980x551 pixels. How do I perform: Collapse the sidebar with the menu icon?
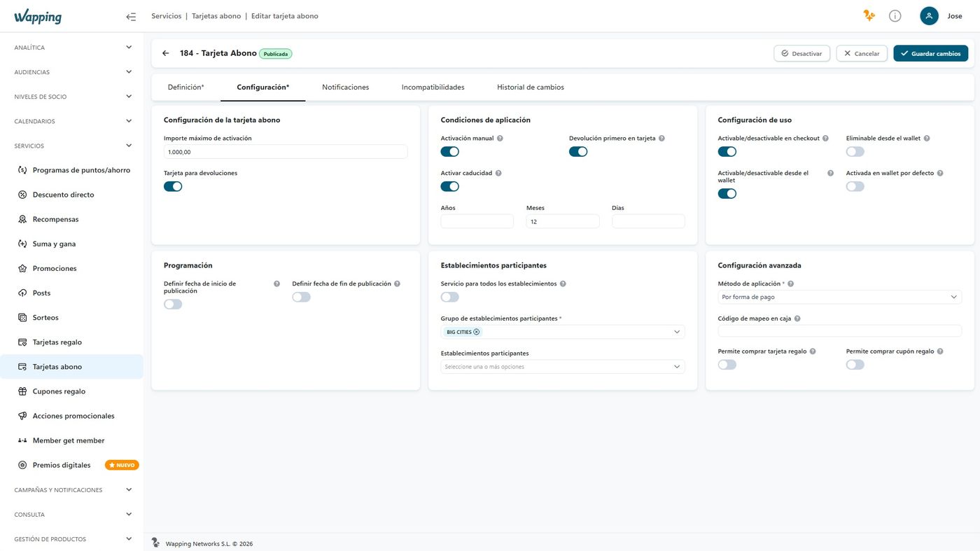(131, 16)
